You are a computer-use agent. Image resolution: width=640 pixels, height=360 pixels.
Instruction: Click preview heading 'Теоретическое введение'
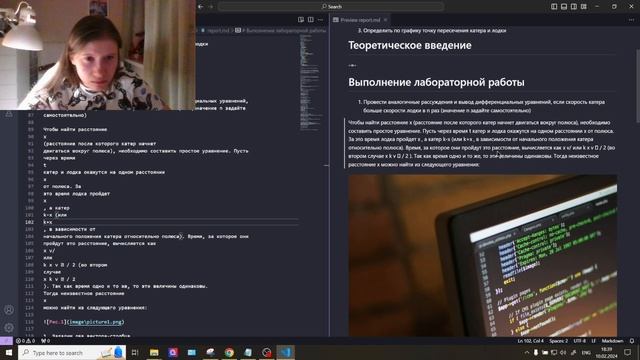tap(410, 45)
